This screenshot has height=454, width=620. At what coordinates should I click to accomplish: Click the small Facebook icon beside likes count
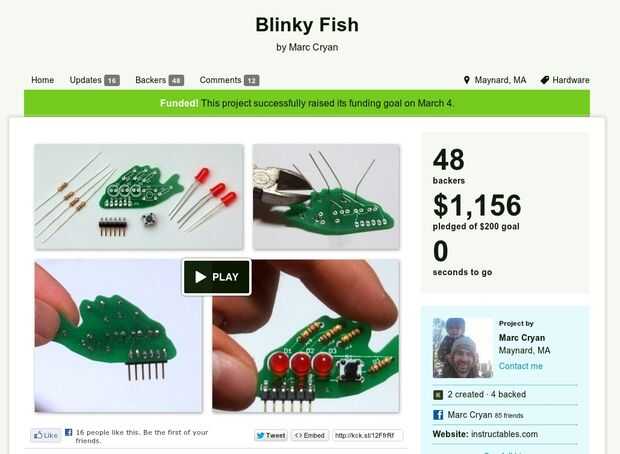click(68, 432)
